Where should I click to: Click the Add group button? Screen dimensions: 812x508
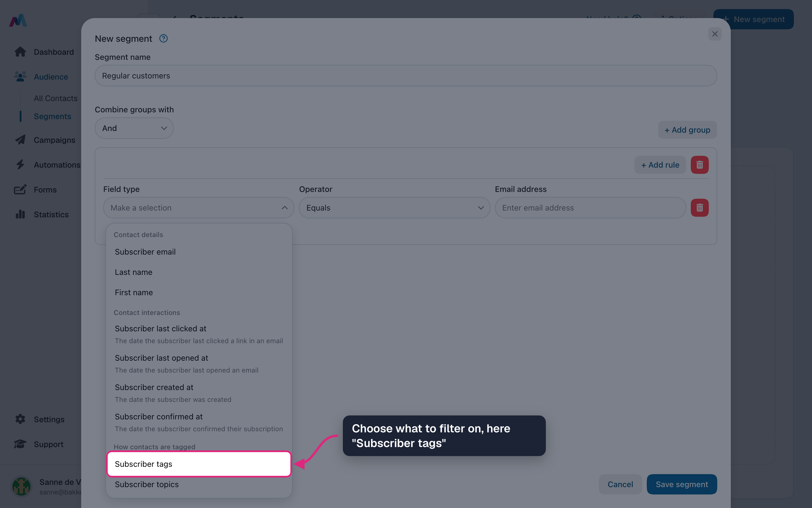coord(687,130)
